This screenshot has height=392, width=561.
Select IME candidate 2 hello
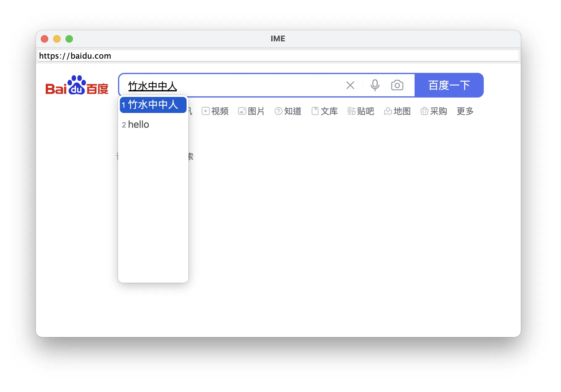tap(153, 124)
